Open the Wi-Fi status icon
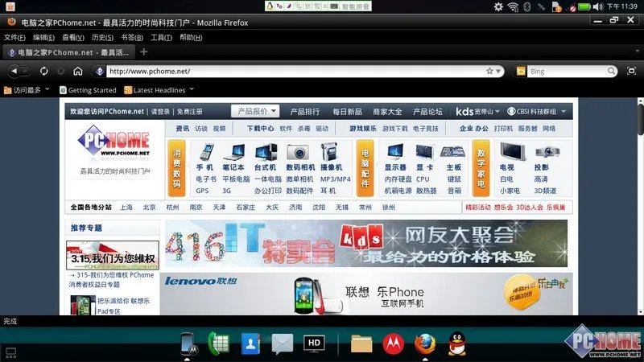This screenshot has height=362, width=644. click(513, 6)
